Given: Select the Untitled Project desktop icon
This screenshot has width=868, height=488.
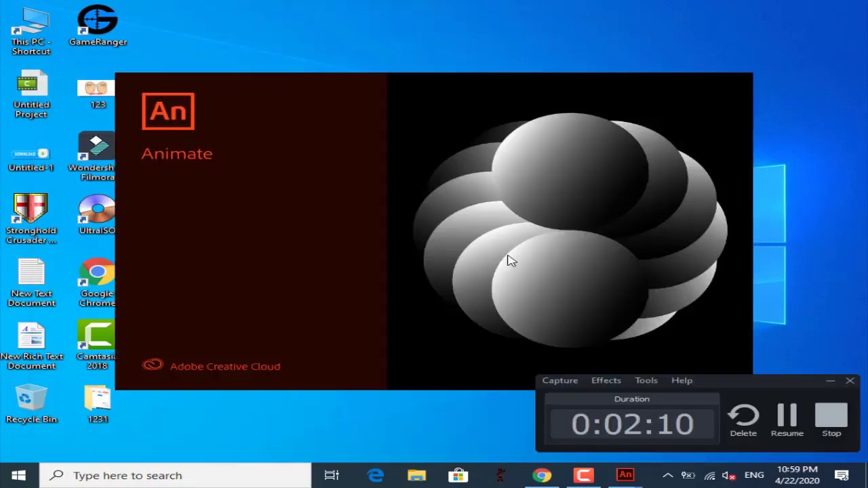Looking at the screenshot, I should [x=31, y=94].
